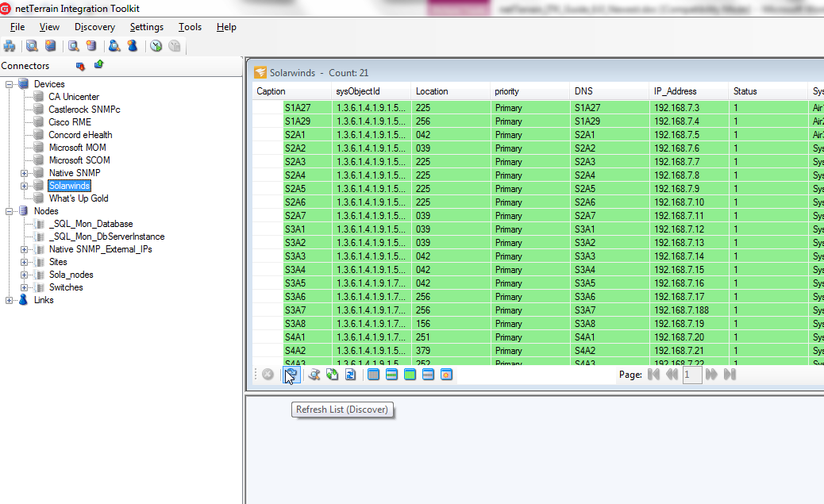Expand the Sola_nodes tree item
The image size is (824, 504).
[x=25, y=275]
